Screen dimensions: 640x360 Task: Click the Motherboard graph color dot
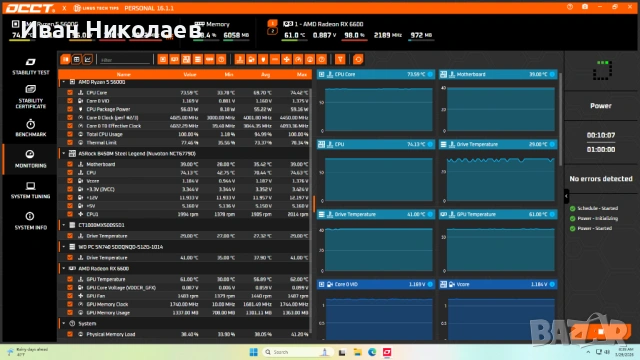[x=552, y=74]
